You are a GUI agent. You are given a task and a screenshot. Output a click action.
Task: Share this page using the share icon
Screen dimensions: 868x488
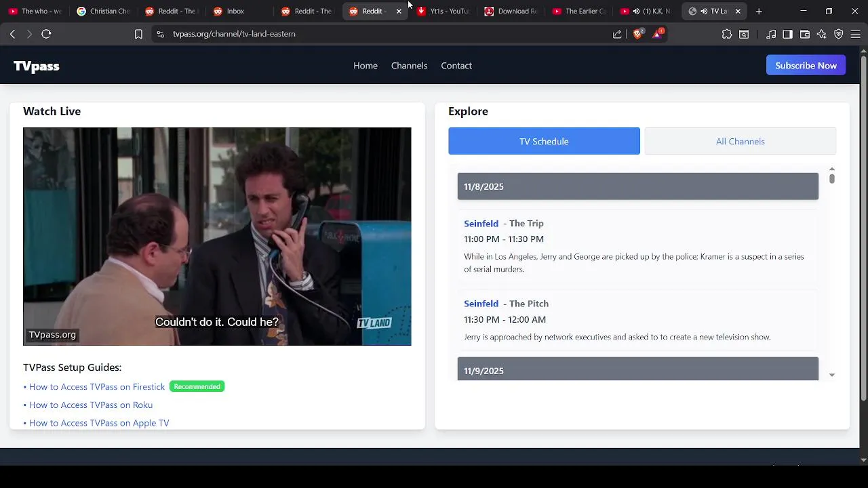(x=617, y=34)
